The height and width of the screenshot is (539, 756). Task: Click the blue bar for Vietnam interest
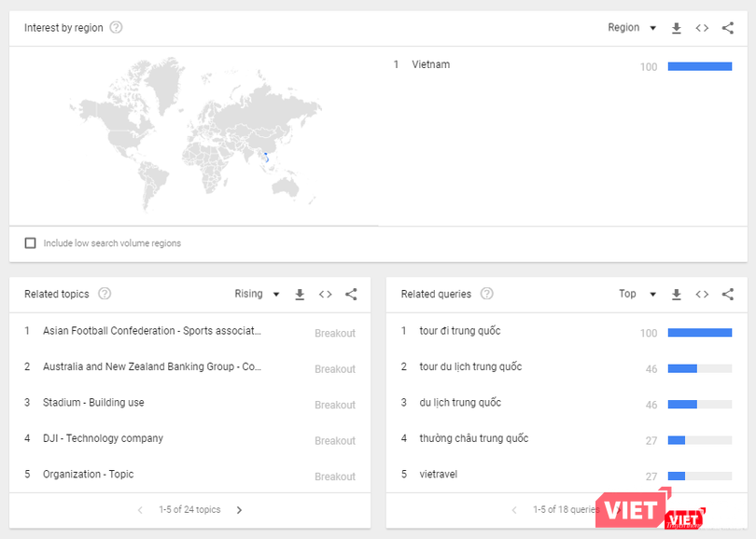[699, 66]
